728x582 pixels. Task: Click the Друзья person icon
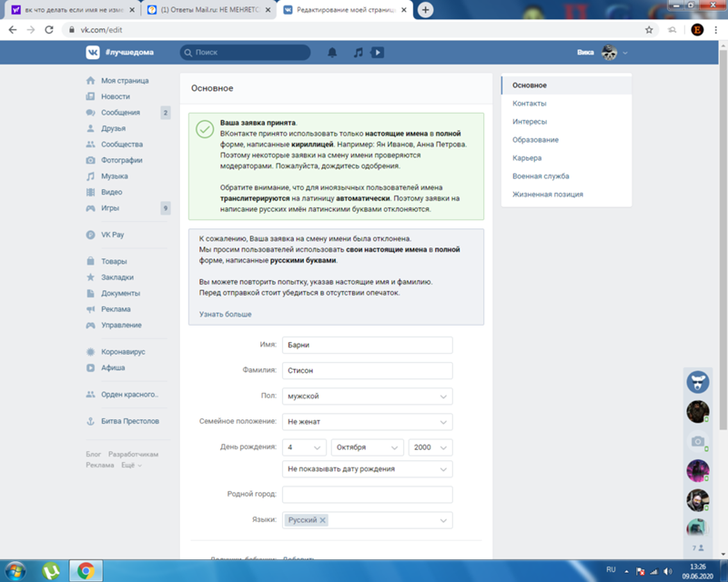pos(90,128)
